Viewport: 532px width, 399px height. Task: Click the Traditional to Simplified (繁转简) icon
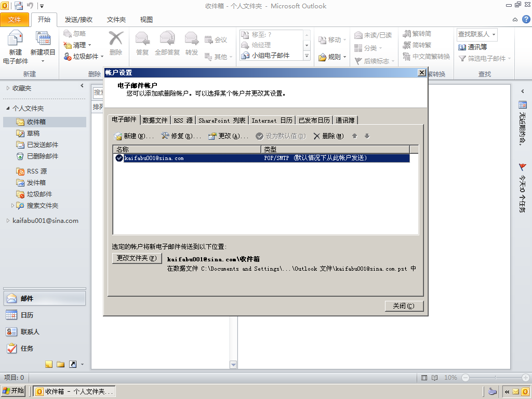coord(406,34)
